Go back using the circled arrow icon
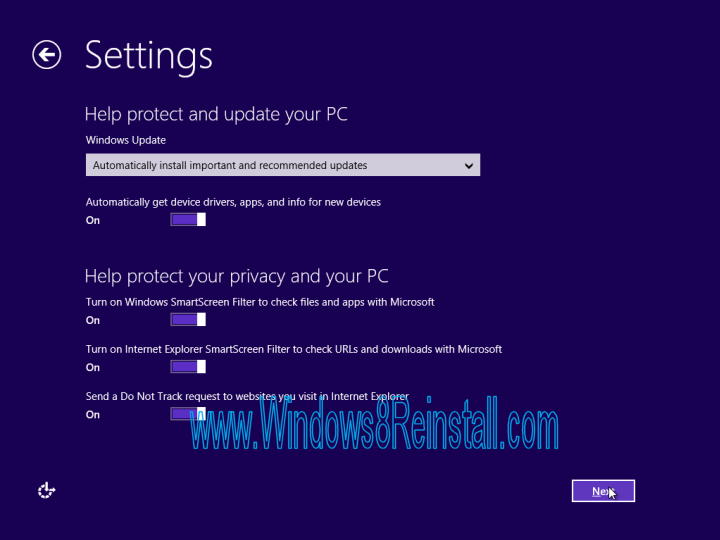The height and width of the screenshot is (540, 720). 46,55
